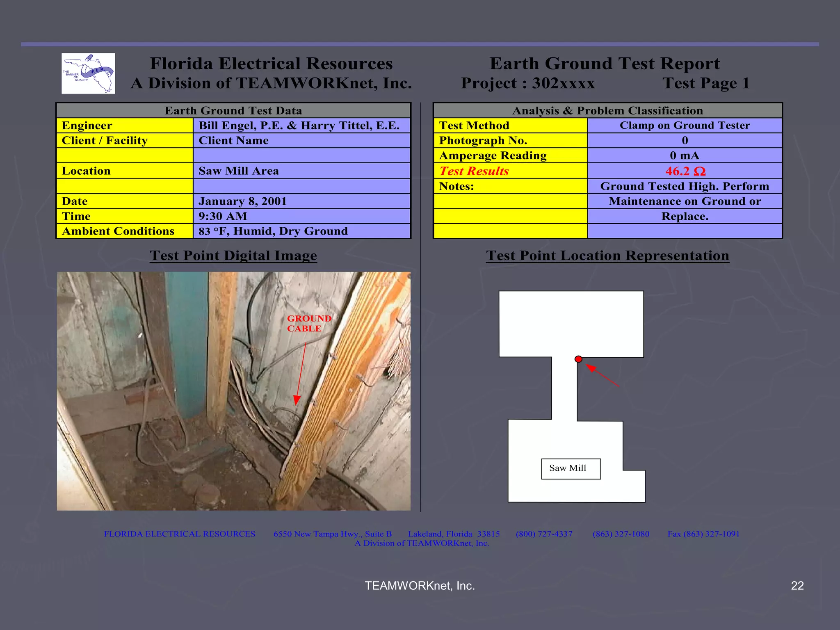
Task: Click the 'GROUND CABLE' photo label
Action: pyautogui.click(x=309, y=323)
